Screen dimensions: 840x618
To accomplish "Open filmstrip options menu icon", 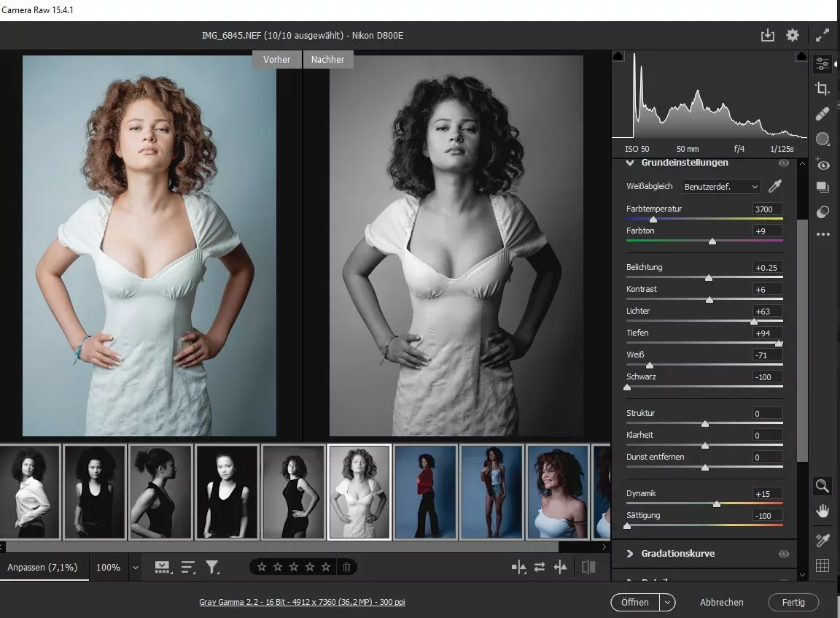I will tap(163, 567).
